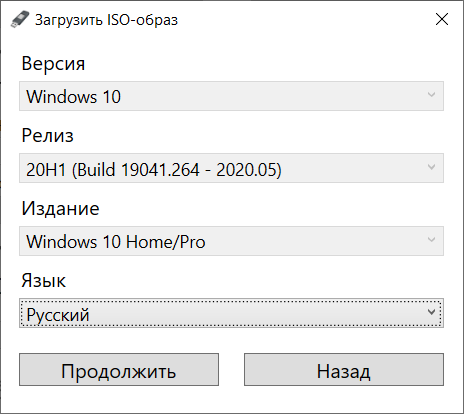Open the Версия combo box showing Windows 10
This screenshot has height=414, width=464.
click(x=231, y=96)
